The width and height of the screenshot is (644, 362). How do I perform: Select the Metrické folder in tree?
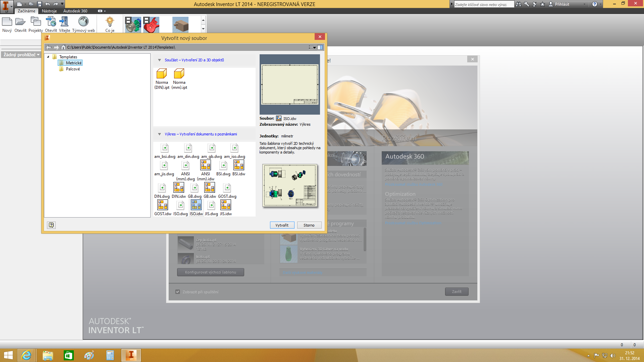(x=70, y=63)
